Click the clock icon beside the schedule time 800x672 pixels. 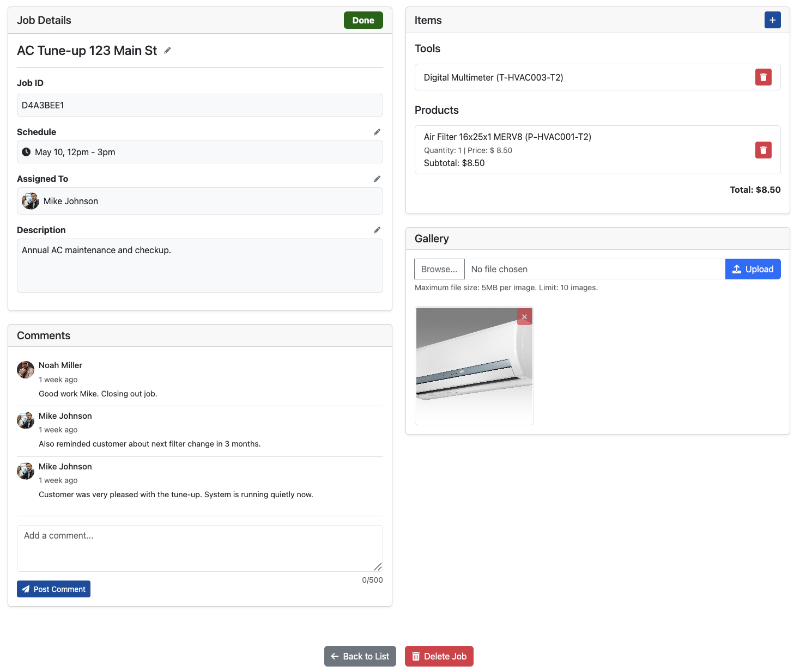point(26,152)
